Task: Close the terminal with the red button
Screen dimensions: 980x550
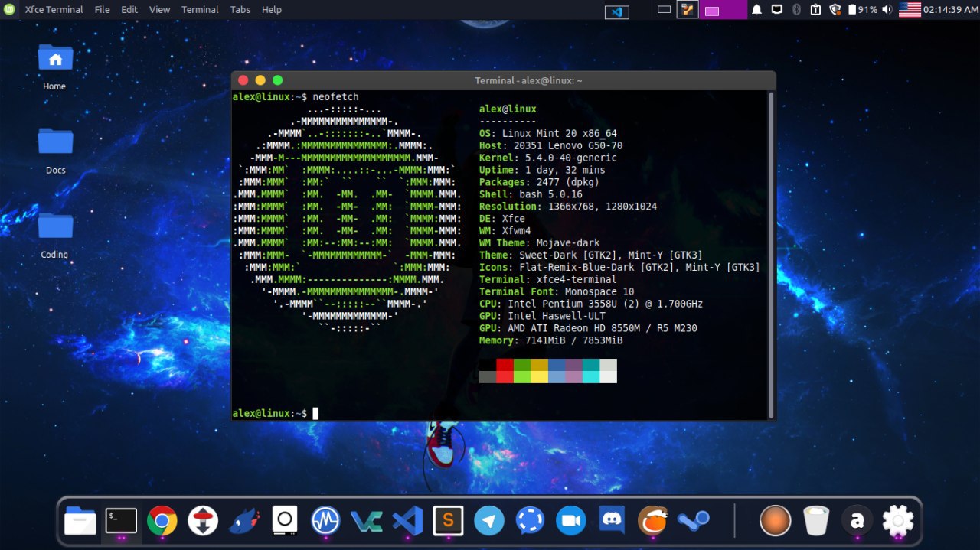Action: [x=243, y=80]
